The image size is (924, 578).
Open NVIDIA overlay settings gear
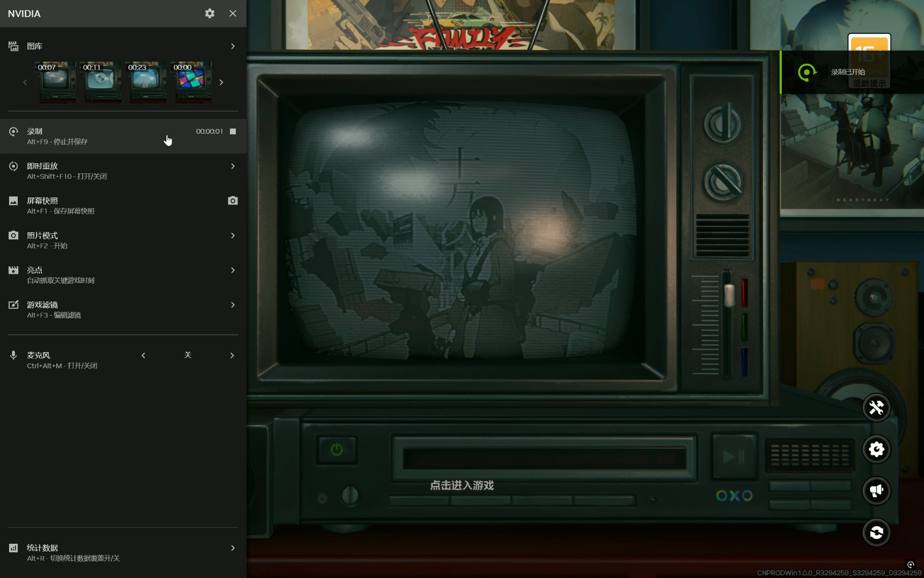pyautogui.click(x=210, y=13)
